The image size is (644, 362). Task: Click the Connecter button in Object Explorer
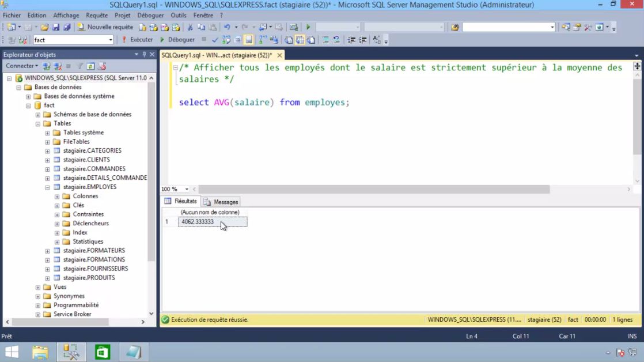pos(19,66)
